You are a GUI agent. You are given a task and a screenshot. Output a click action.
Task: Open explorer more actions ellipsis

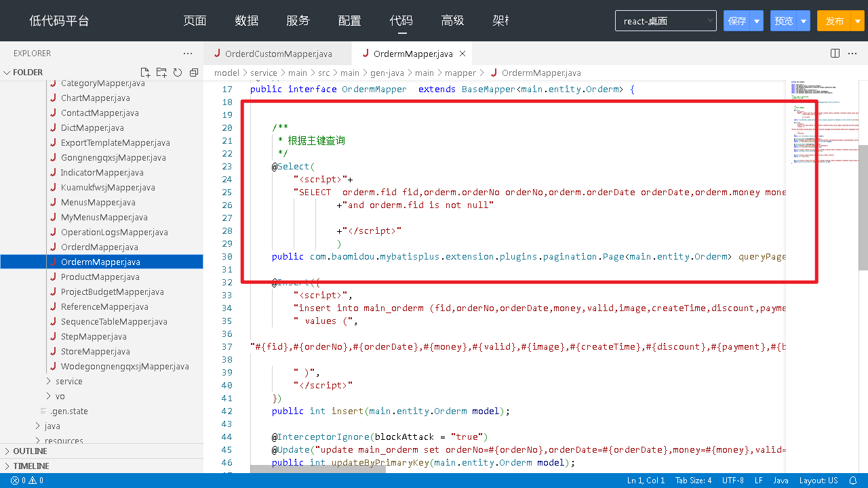(188, 54)
